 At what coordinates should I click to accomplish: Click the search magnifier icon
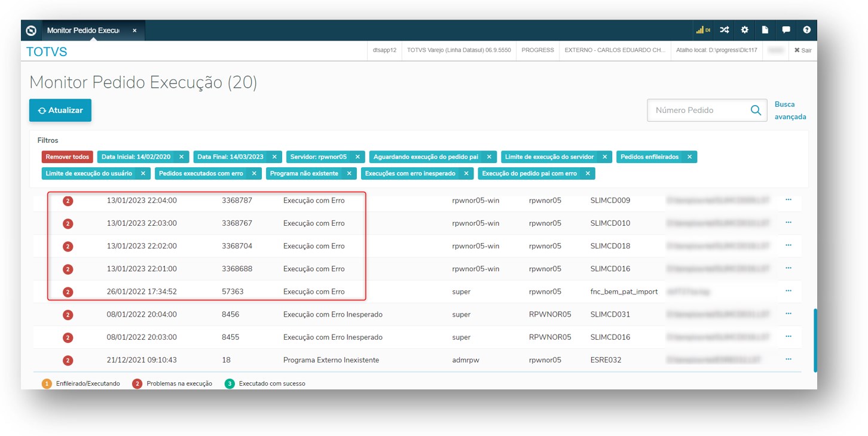pyautogui.click(x=756, y=110)
